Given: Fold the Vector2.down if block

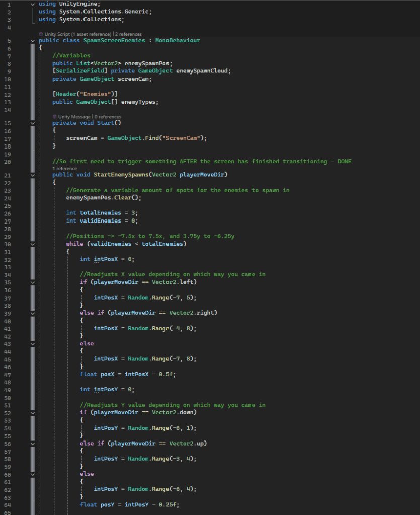Looking at the screenshot, I should (33, 413).
